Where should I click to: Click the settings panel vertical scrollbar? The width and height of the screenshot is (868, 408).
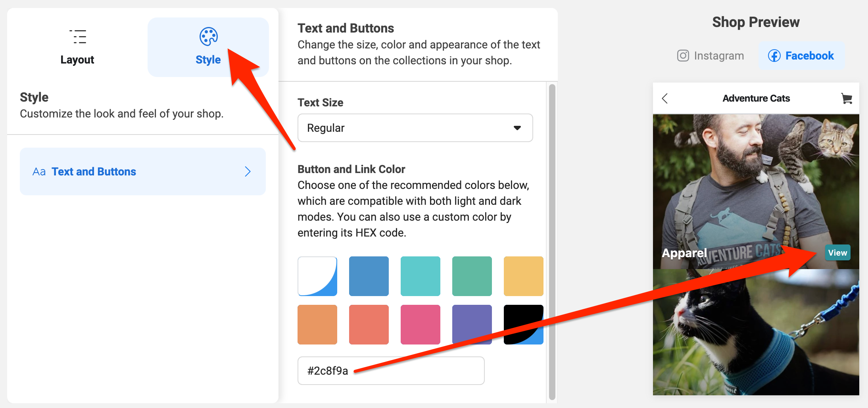(552, 242)
